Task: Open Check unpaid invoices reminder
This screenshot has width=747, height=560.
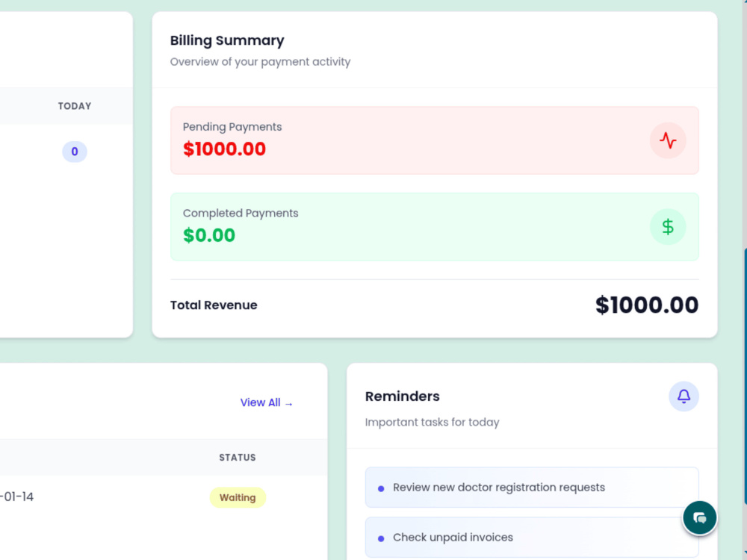Action: coord(532,537)
